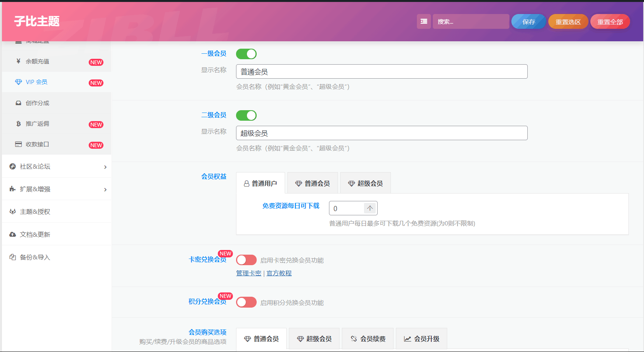Click the NEW badge beside 余额充值
Viewport: 644px width, 352px height.
tap(96, 62)
